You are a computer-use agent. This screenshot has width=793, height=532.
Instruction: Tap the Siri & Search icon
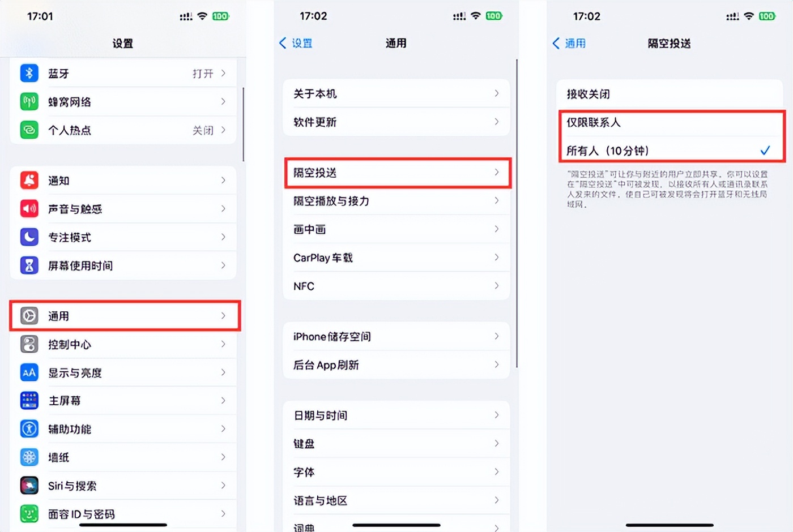point(29,485)
